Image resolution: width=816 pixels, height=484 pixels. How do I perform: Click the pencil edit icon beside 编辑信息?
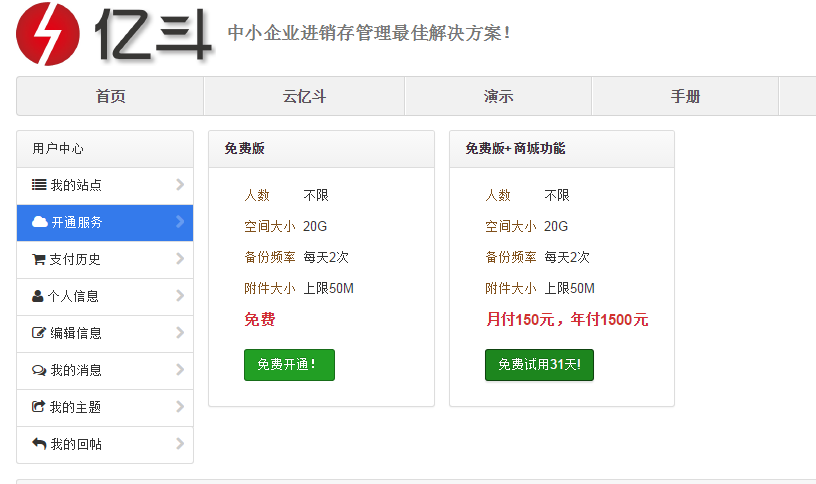[x=39, y=333]
